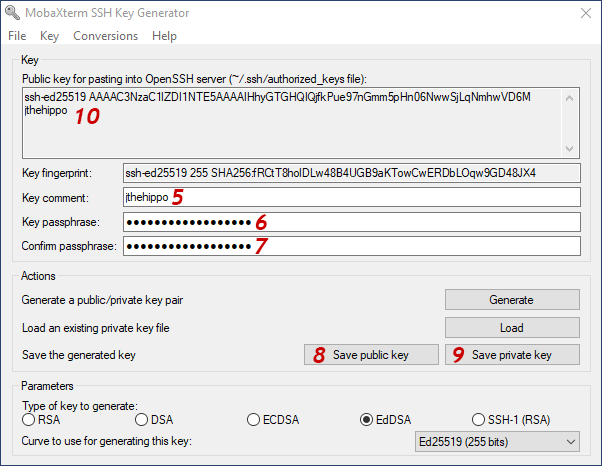Select the EdDSA key type
Screen dimensions: 602x466
coord(367,419)
